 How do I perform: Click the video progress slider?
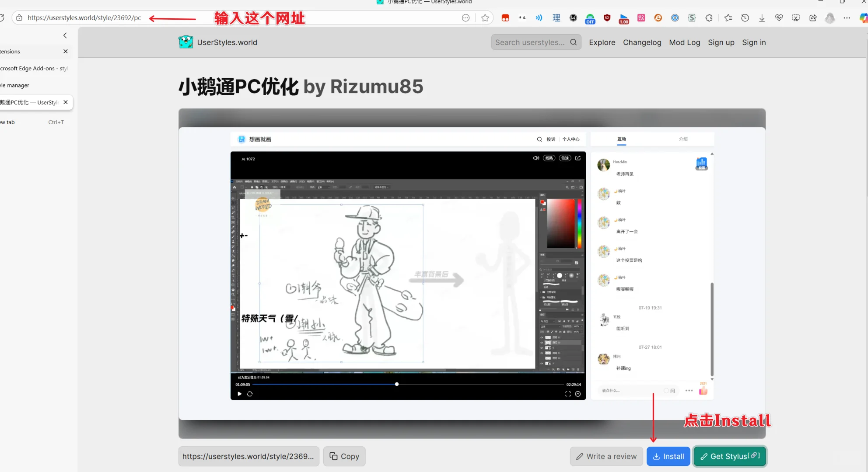coord(396,384)
